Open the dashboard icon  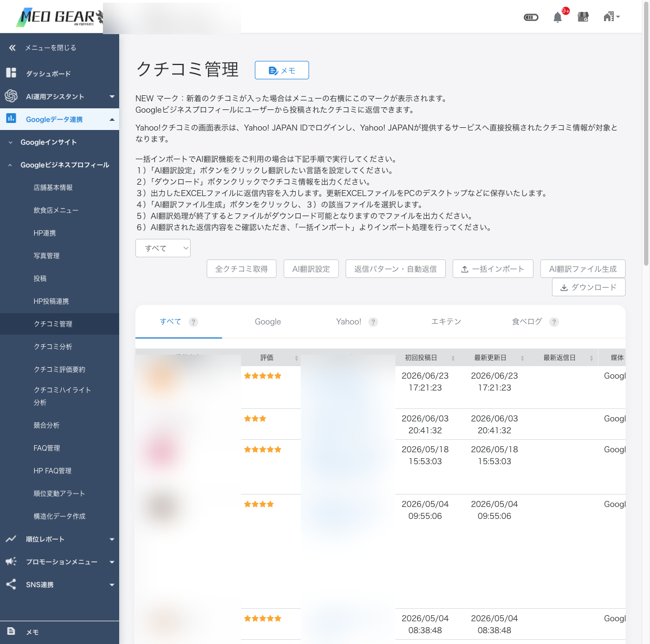coord(11,73)
